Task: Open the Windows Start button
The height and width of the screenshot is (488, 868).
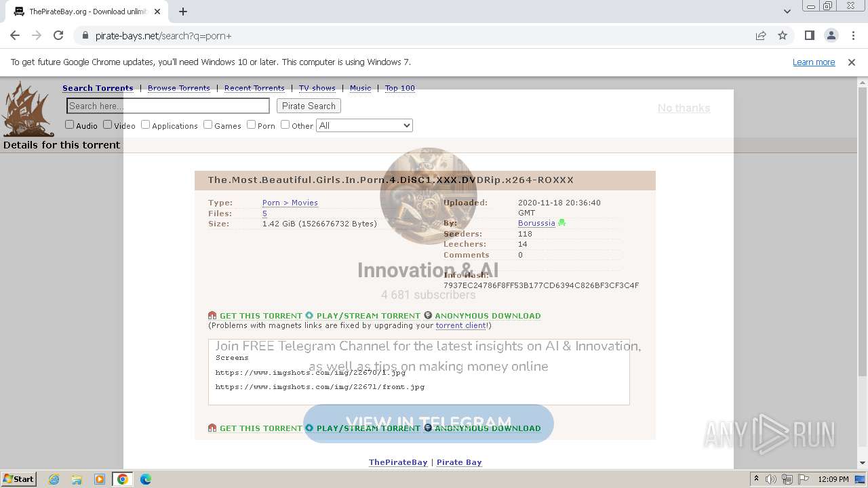Action: click(x=19, y=479)
